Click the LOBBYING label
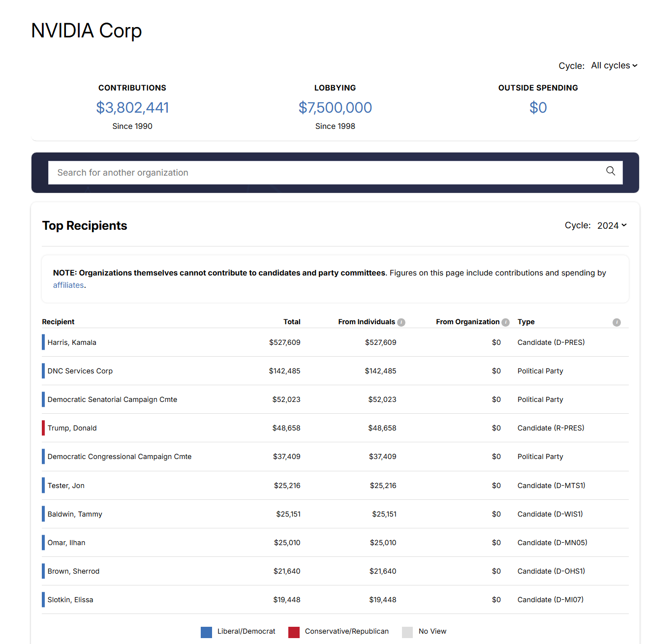The width and height of the screenshot is (646, 644). 335,88
